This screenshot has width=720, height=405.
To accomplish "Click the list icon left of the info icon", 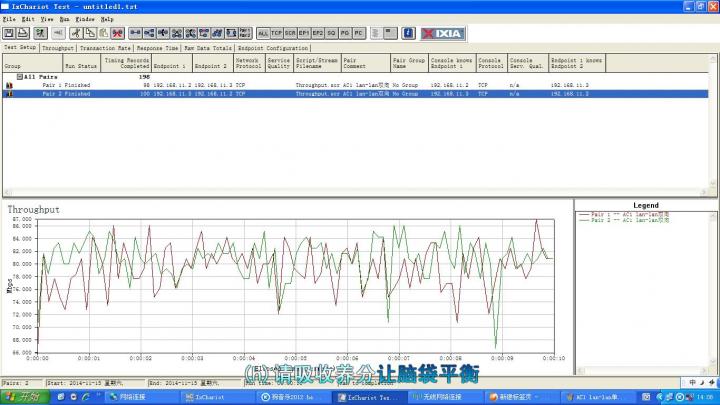I will 376,33.
